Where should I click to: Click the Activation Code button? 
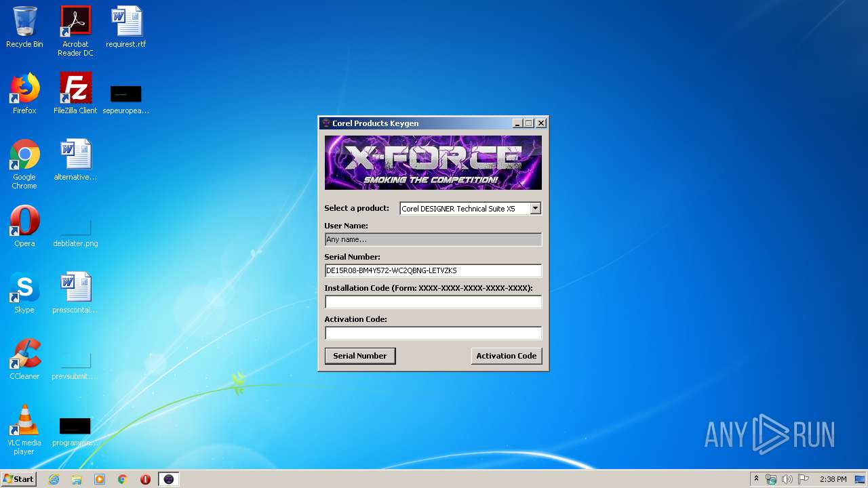coord(507,356)
